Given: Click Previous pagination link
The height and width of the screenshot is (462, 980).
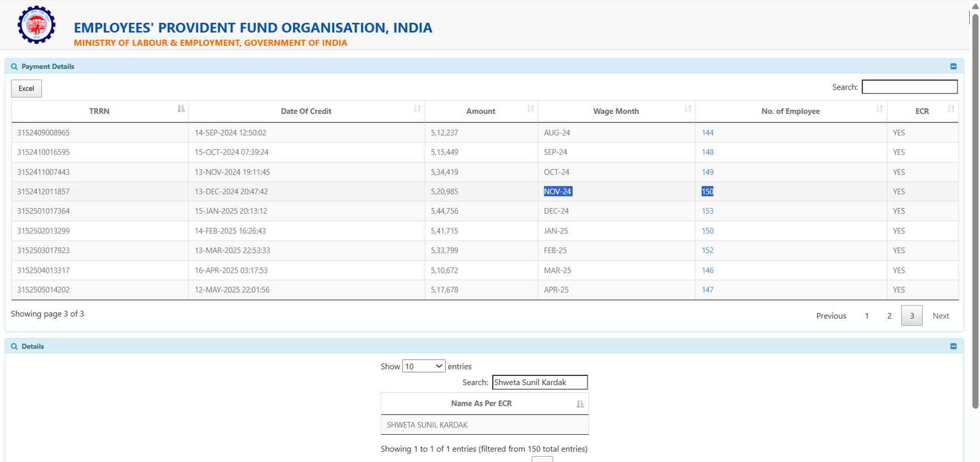Looking at the screenshot, I should pos(831,316).
